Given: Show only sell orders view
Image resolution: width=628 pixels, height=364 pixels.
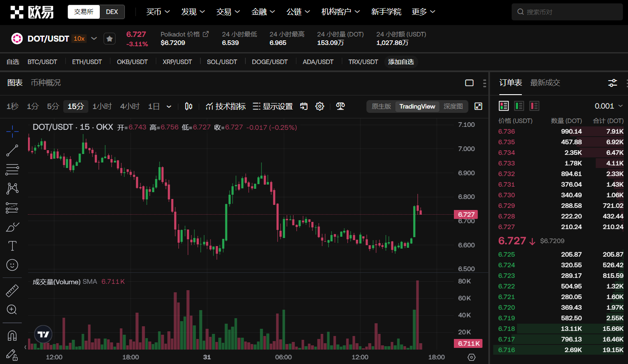Looking at the screenshot, I should coord(534,106).
